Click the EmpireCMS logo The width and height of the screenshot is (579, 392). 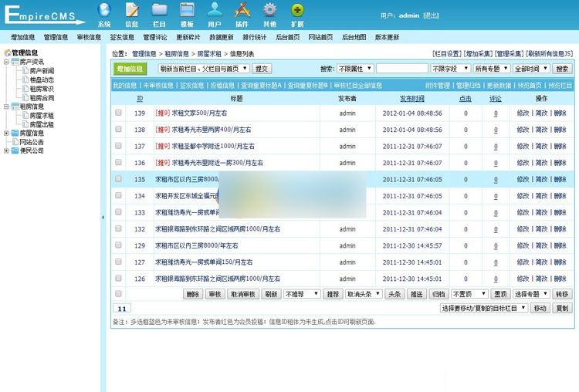[x=43, y=15]
